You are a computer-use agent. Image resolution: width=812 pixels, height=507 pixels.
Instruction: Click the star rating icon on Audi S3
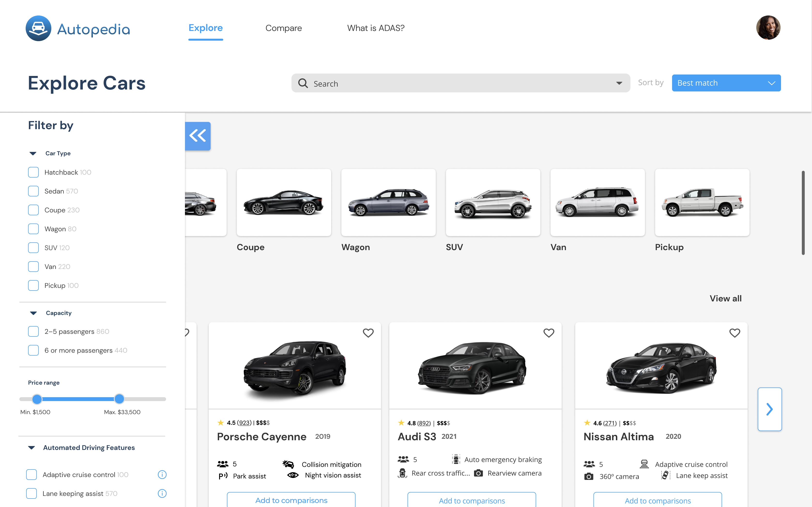coord(401,423)
